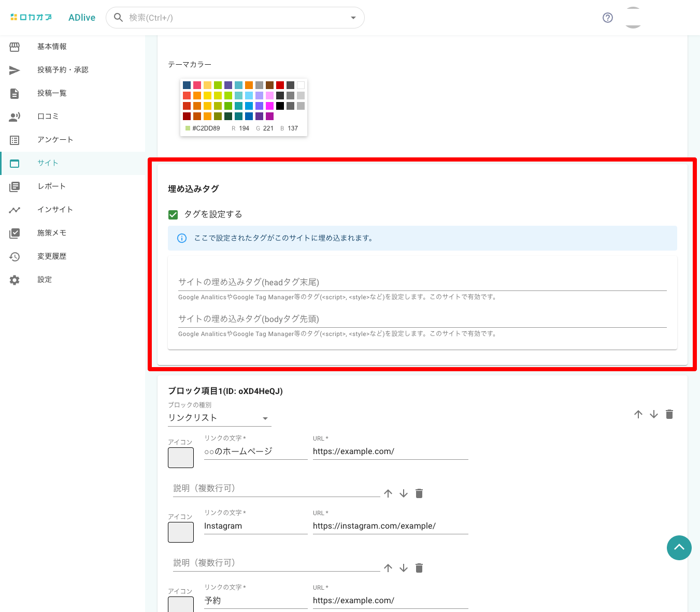This screenshot has height=612, width=700.
Task: Open the user avatar in top right
Action: point(633,18)
